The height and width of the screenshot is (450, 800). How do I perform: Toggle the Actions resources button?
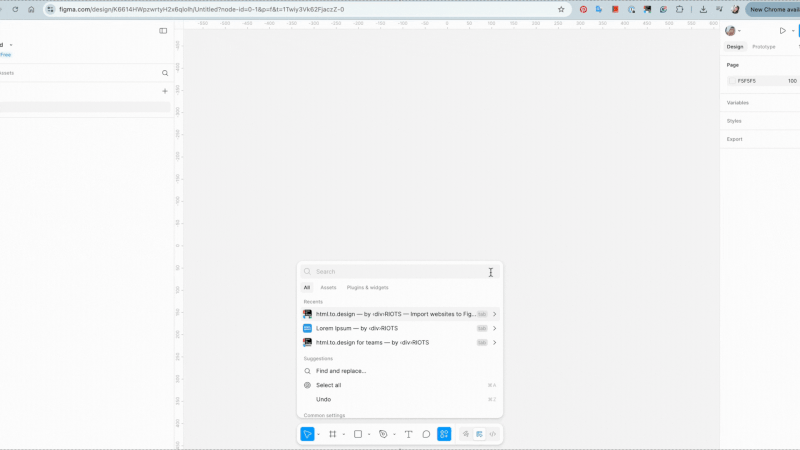pyautogui.click(x=444, y=434)
